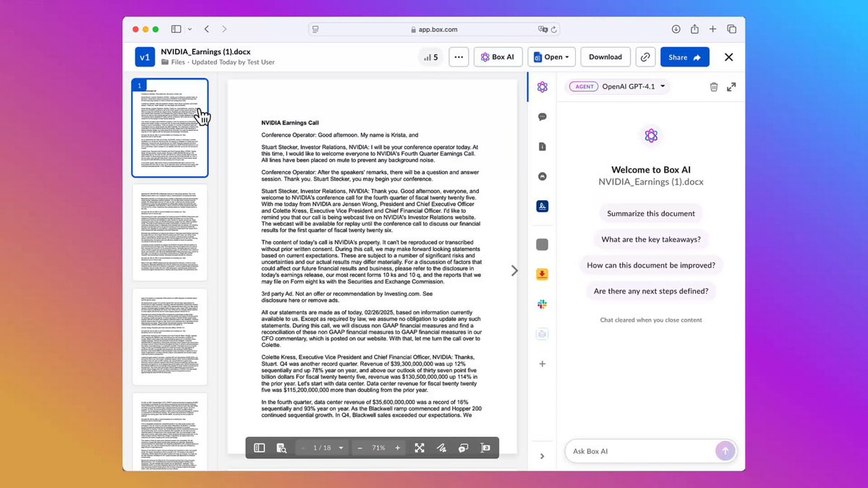Open find in document search icon
868x488 pixels.
point(281,448)
